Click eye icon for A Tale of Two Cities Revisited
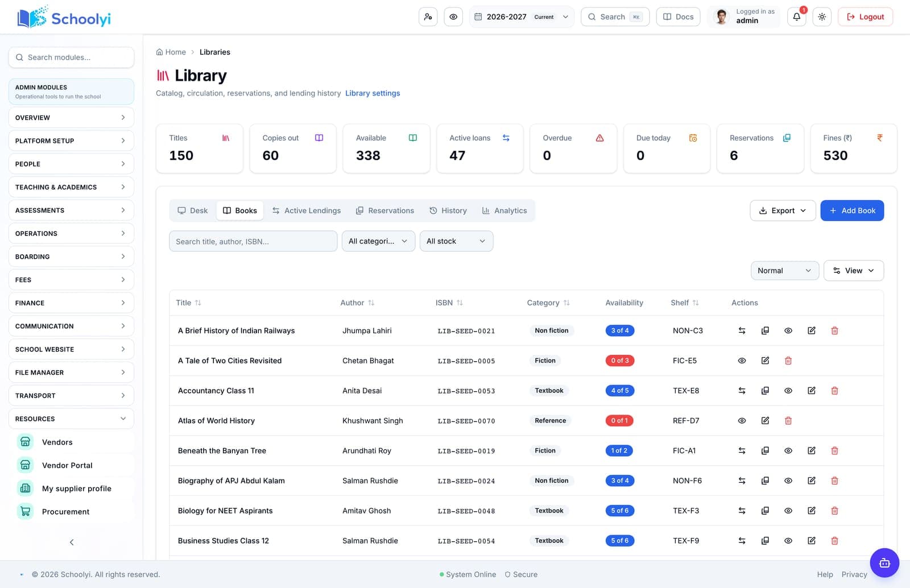910x588 pixels. coord(742,361)
